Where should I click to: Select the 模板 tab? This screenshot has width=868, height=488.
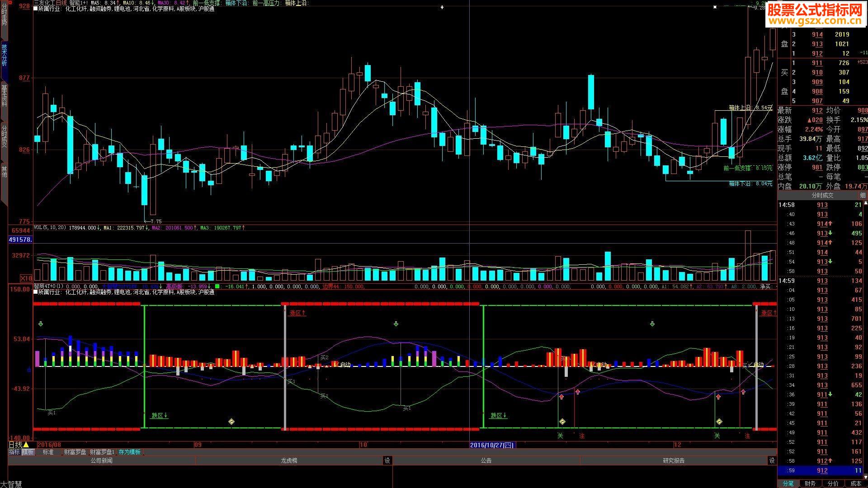click(x=28, y=452)
